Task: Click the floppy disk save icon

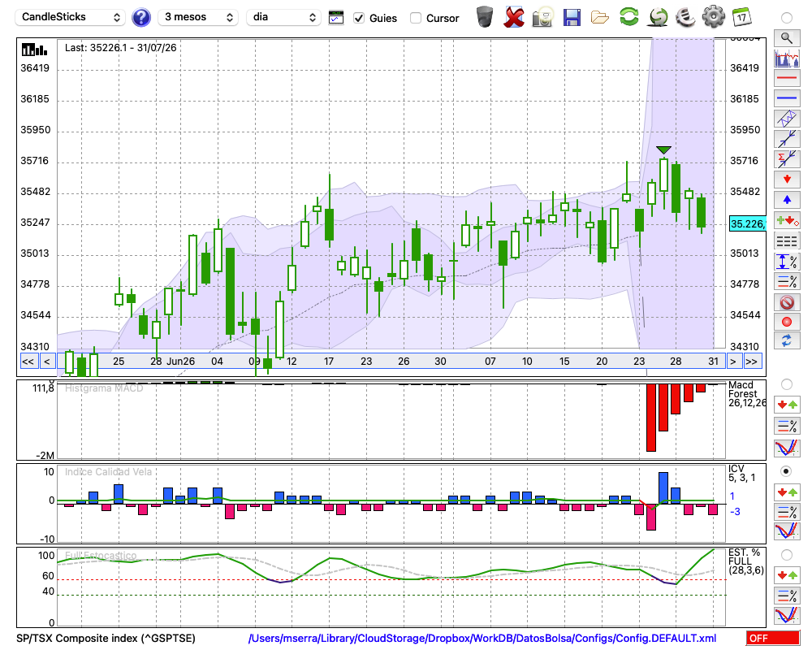Action: [572, 17]
